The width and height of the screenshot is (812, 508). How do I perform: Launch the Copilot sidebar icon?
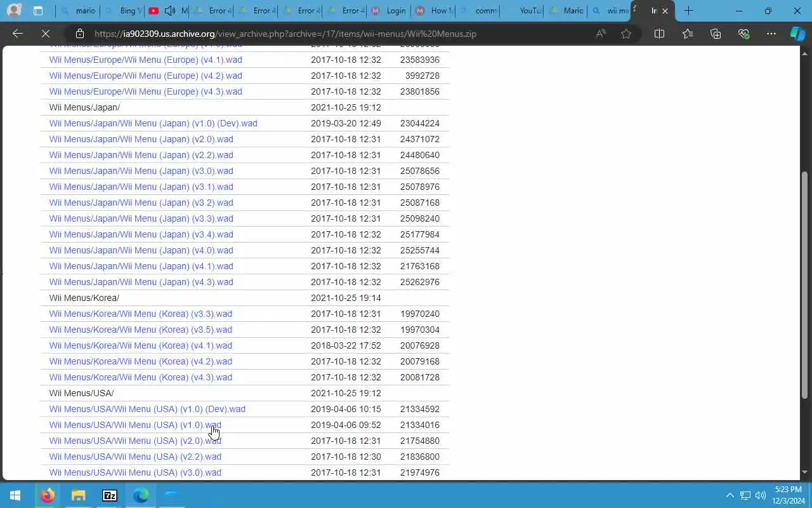click(797, 34)
